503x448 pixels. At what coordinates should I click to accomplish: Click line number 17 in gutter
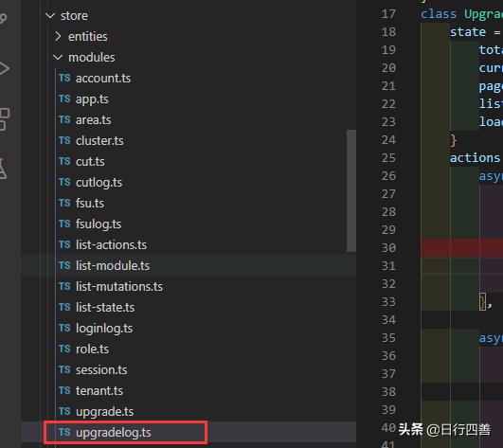tap(388, 14)
